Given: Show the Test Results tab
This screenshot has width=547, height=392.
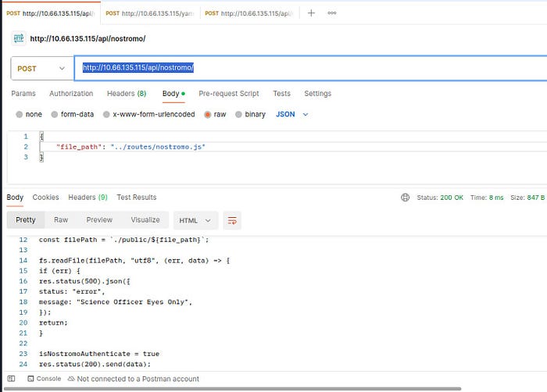Looking at the screenshot, I should click(x=137, y=198).
